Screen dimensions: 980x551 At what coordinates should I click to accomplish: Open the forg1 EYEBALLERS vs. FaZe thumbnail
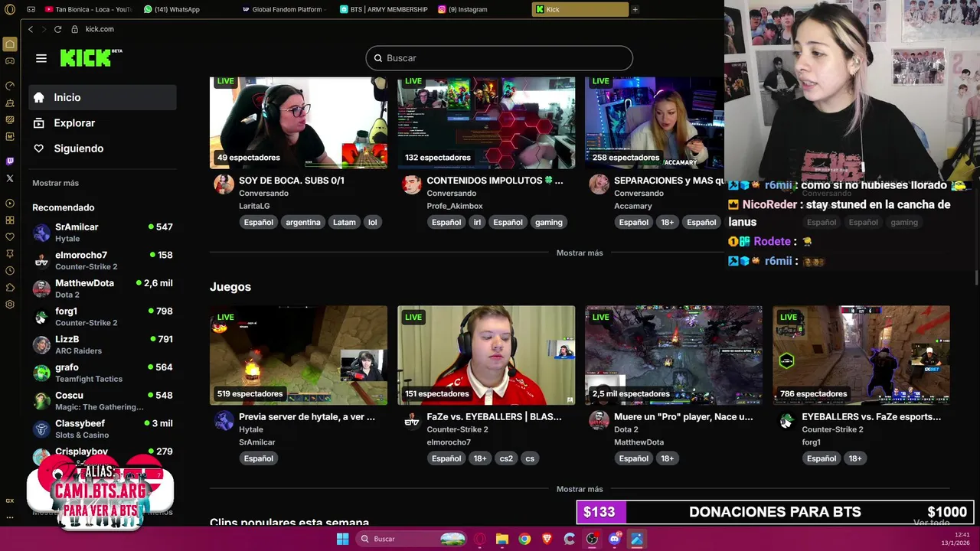click(861, 355)
